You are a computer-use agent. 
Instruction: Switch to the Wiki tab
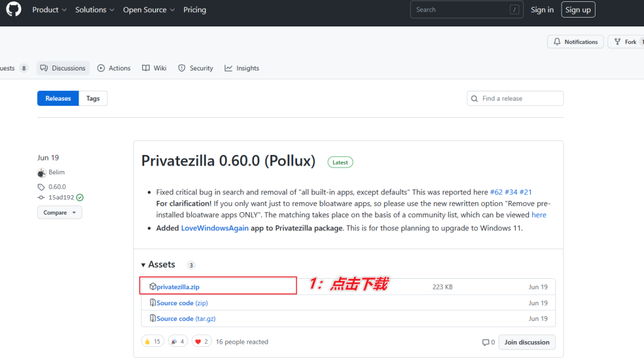tap(154, 68)
